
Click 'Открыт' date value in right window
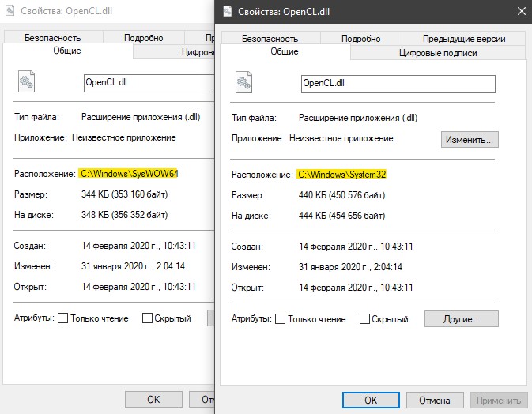click(356, 288)
